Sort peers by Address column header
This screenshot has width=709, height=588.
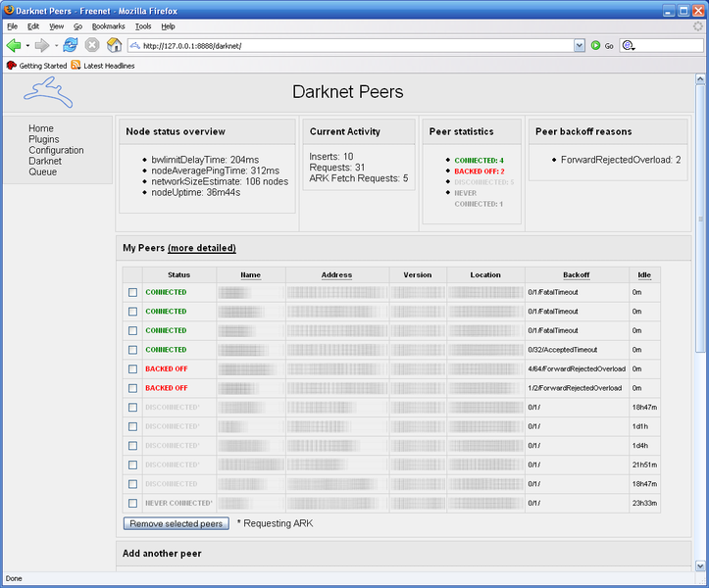tap(337, 274)
